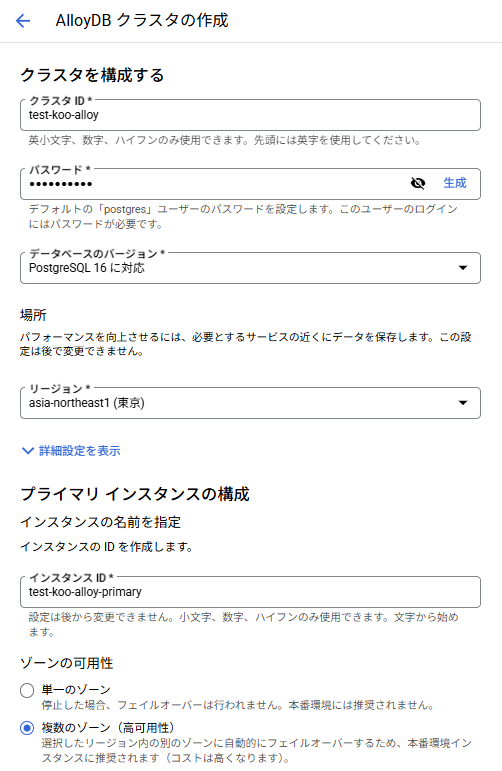The height and width of the screenshot is (771, 502).
Task: Focus the クラスタ ID text field
Action: point(250,115)
